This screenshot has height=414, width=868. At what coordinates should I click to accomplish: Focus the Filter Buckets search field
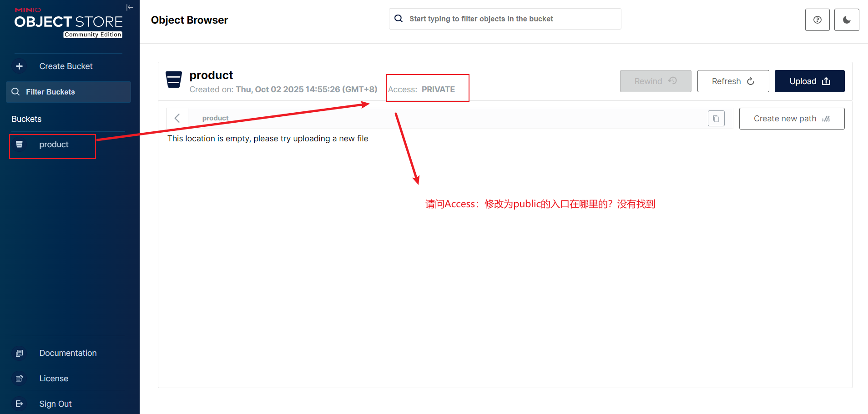[x=68, y=92]
